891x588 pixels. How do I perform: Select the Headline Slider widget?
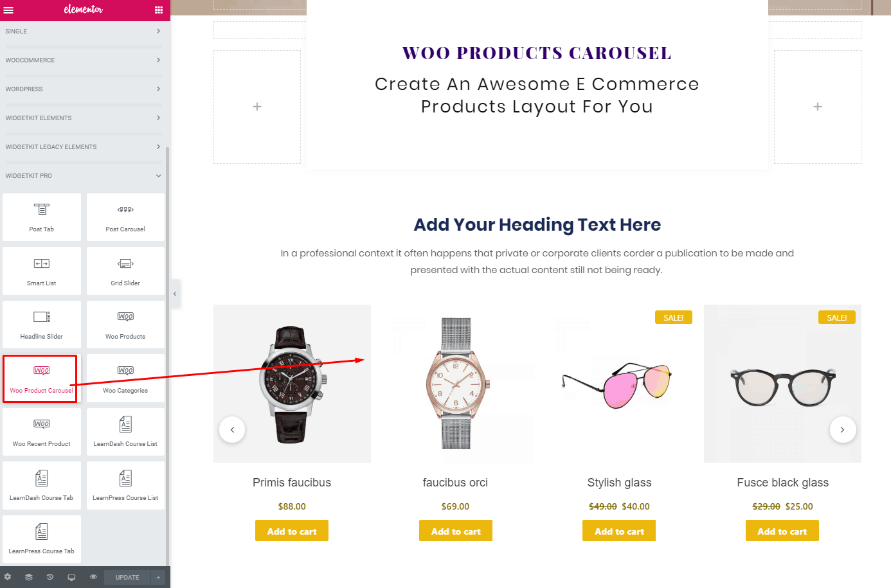tap(42, 324)
